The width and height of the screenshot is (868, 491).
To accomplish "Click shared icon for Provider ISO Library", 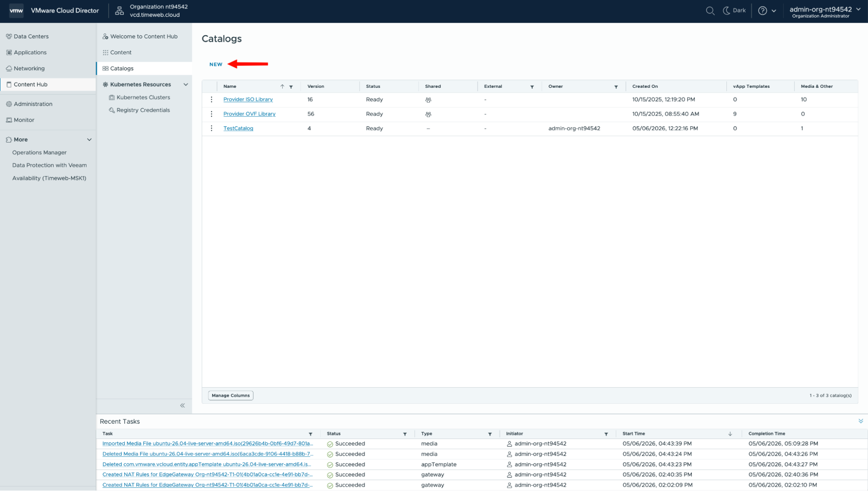I will [428, 100].
